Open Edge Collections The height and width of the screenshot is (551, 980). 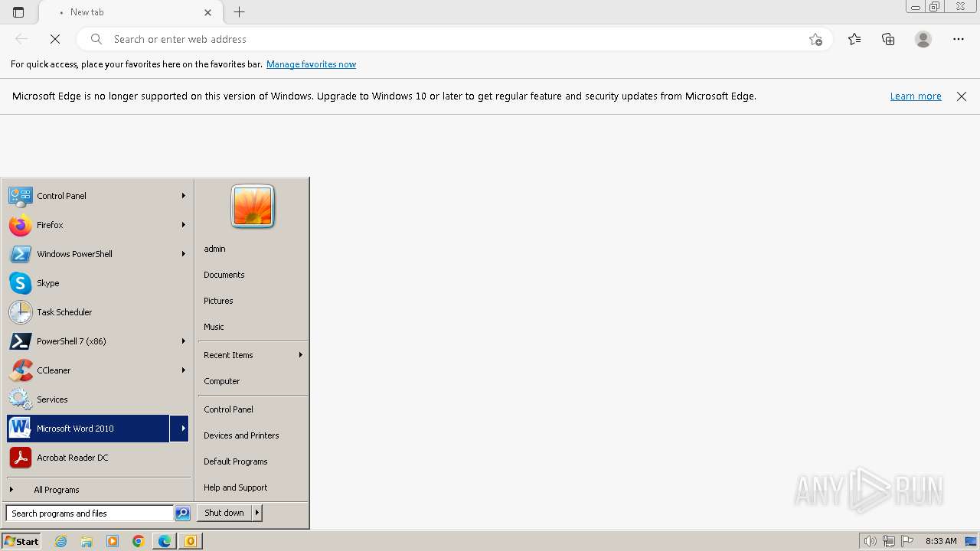tap(888, 39)
